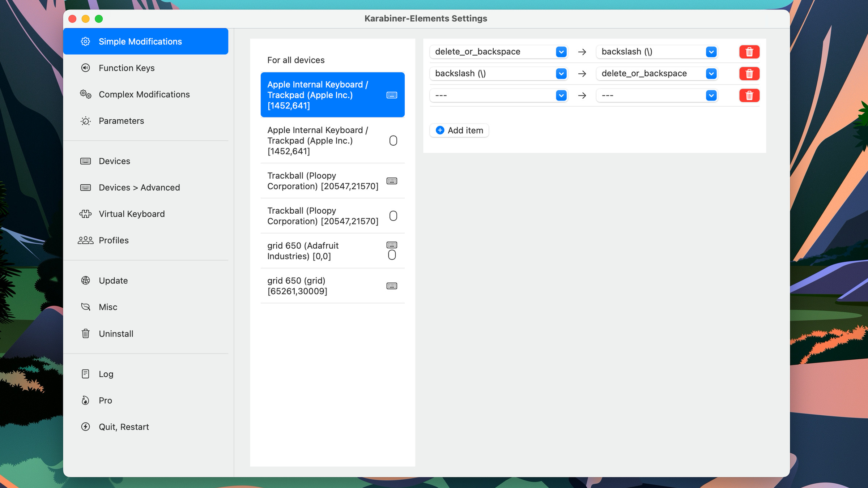
Task: Open Uninstall panel
Action: [116, 333]
